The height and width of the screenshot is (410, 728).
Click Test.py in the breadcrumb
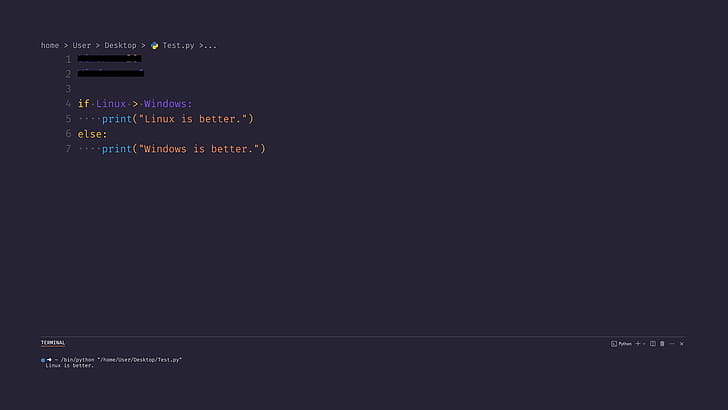179,45
